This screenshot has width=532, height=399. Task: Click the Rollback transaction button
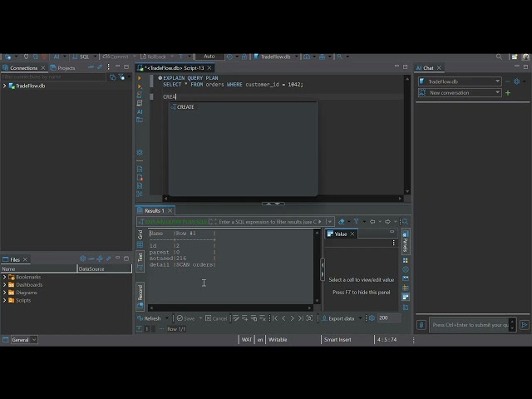(x=153, y=57)
